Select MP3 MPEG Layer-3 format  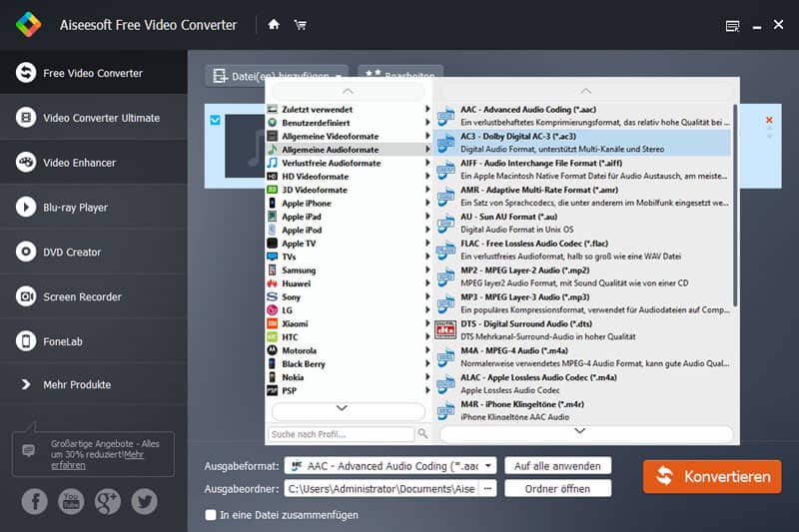pos(583,303)
